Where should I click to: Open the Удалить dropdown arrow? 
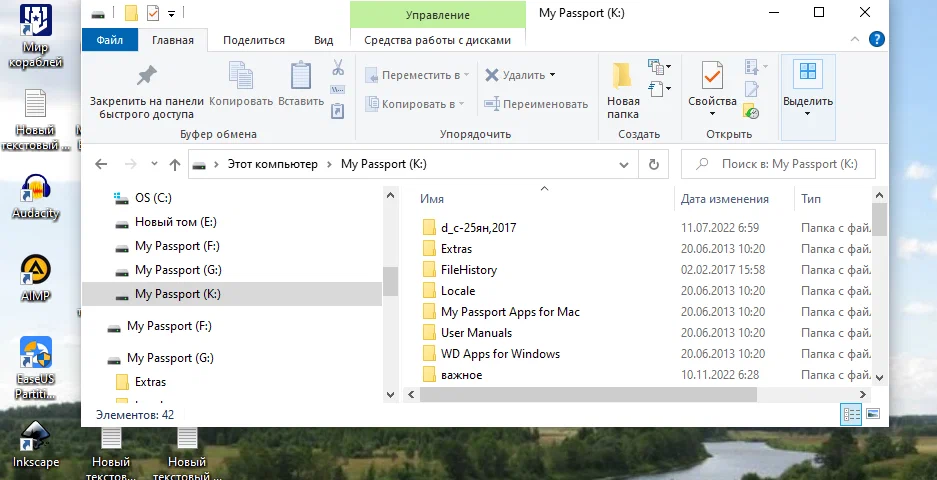pyautogui.click(x=552, y=75)
